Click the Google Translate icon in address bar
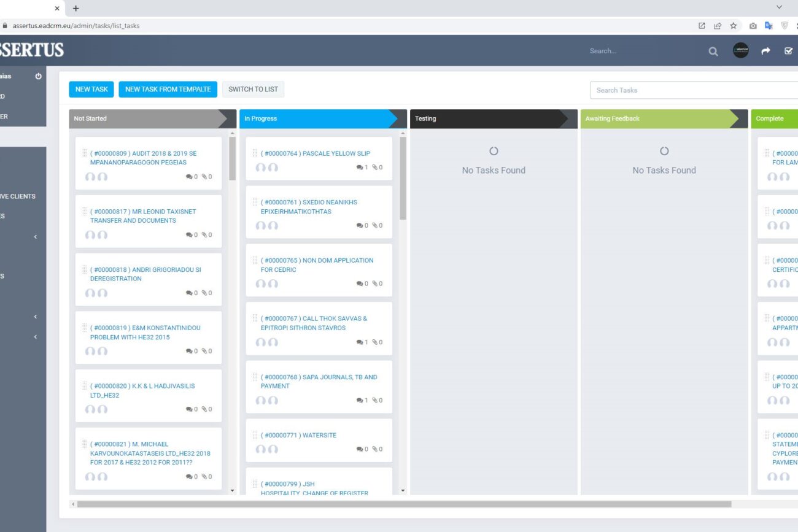 click(769, 26)
